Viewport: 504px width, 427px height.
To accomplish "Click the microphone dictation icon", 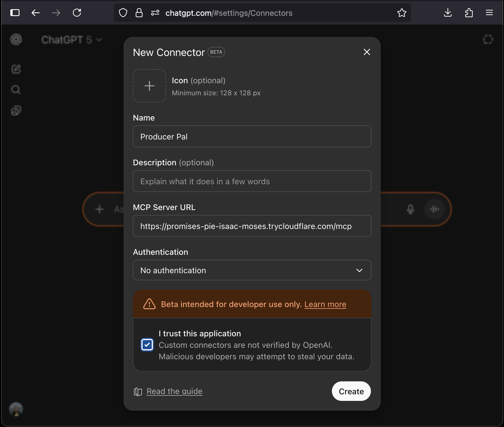I will coord(410,209).
